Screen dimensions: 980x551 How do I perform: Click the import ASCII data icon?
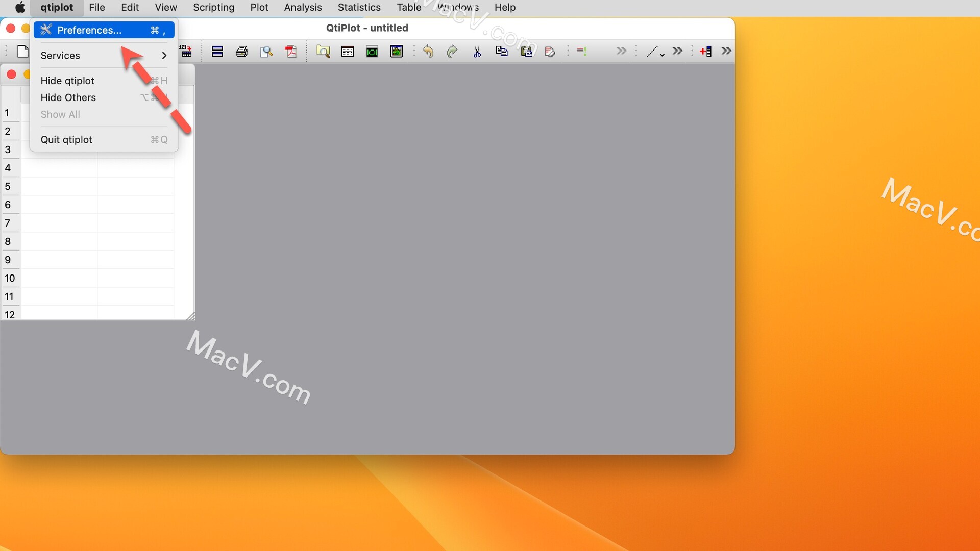click(x=186, y=51)
